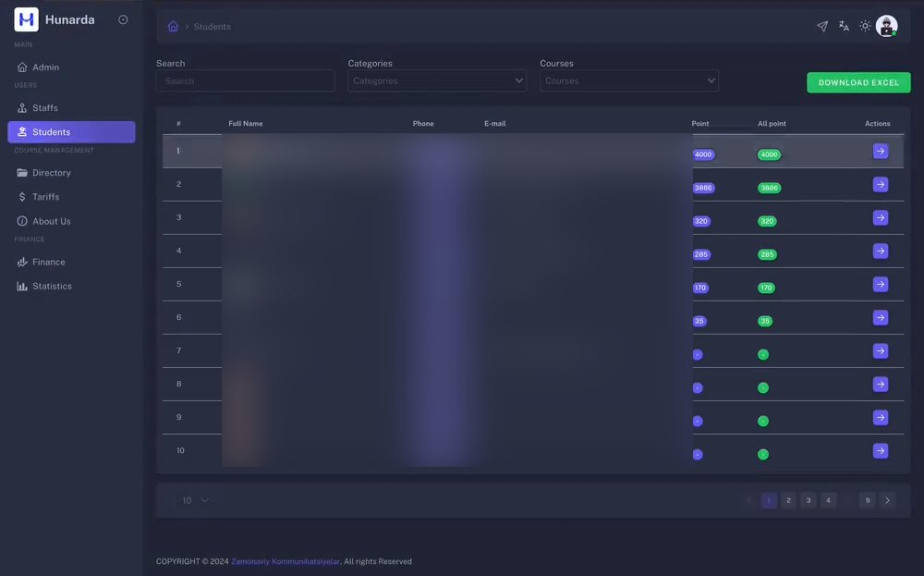Jump to page 9 of students
The width and height of the screenshot is (924, 576).
tap(868, 500)
